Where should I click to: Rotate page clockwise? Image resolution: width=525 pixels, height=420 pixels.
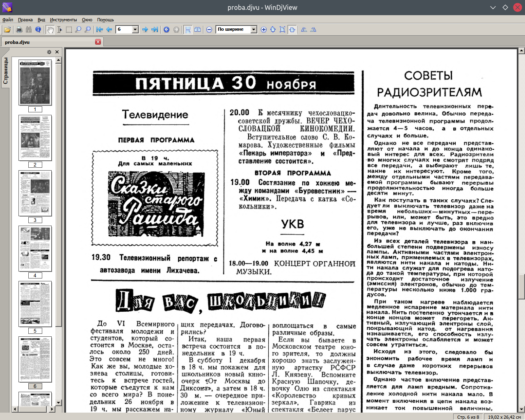click(x=313, y=30)
